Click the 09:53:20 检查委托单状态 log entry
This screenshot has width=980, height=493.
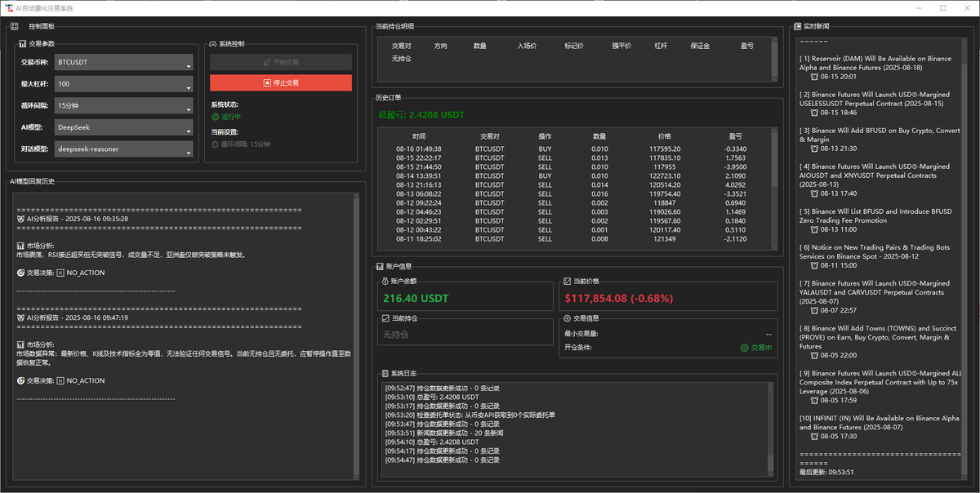tap(470, 415)
